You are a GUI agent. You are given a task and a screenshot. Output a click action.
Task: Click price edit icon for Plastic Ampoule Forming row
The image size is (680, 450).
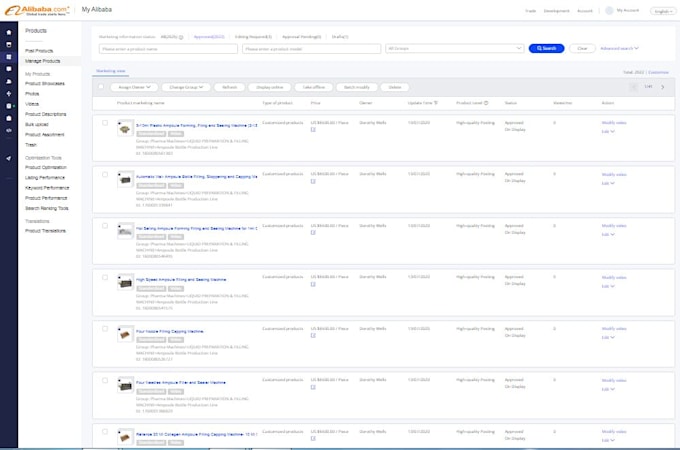point(313,130)
